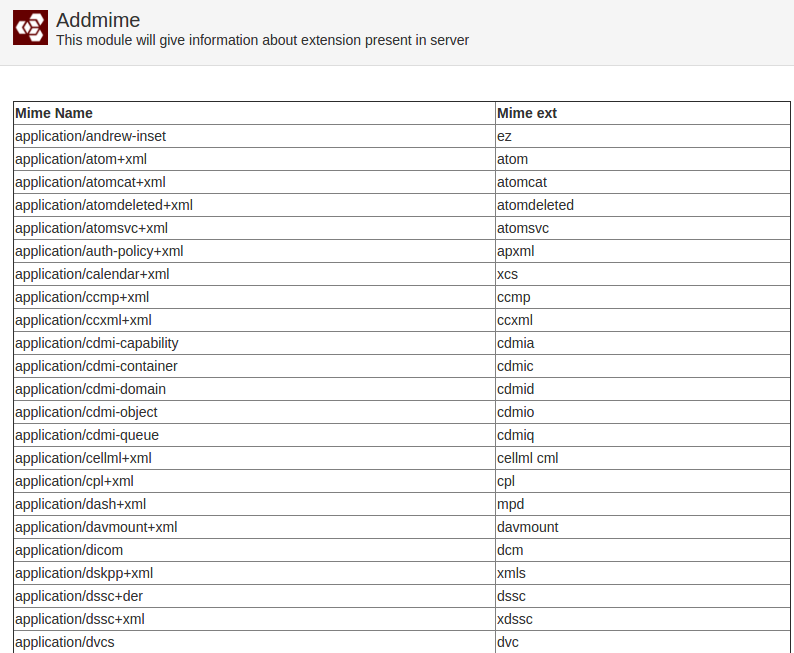
Task: Select the ez extension cell
Action: [x=643, y=136]
